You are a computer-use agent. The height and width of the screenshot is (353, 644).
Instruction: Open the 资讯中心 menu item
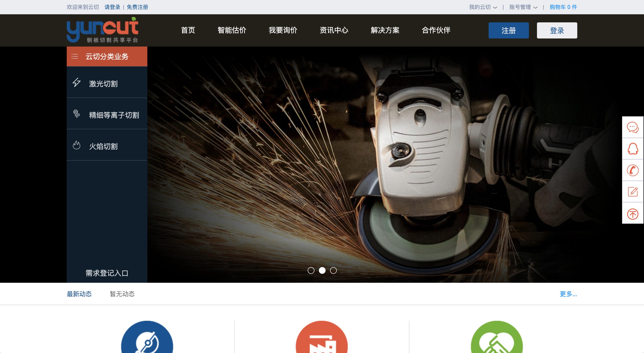pos(334,30)
